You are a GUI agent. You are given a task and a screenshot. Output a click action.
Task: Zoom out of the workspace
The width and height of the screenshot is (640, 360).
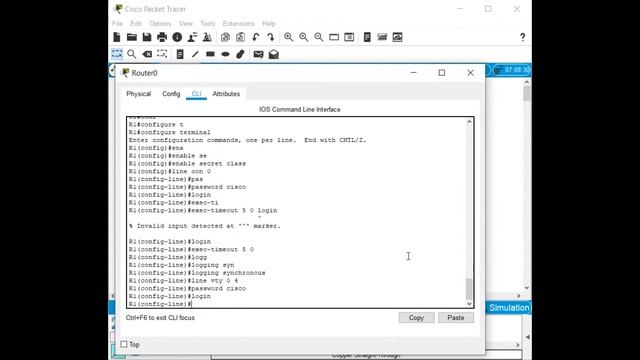(319, 37)
